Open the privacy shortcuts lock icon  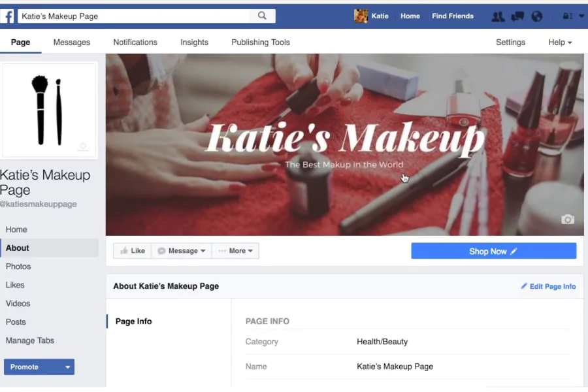pyautogui.click(x=567, y=16)
